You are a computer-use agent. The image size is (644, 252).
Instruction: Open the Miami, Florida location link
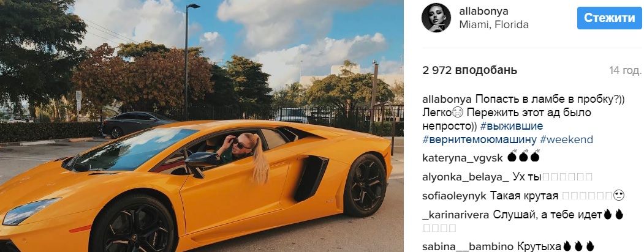coord(494,24)
